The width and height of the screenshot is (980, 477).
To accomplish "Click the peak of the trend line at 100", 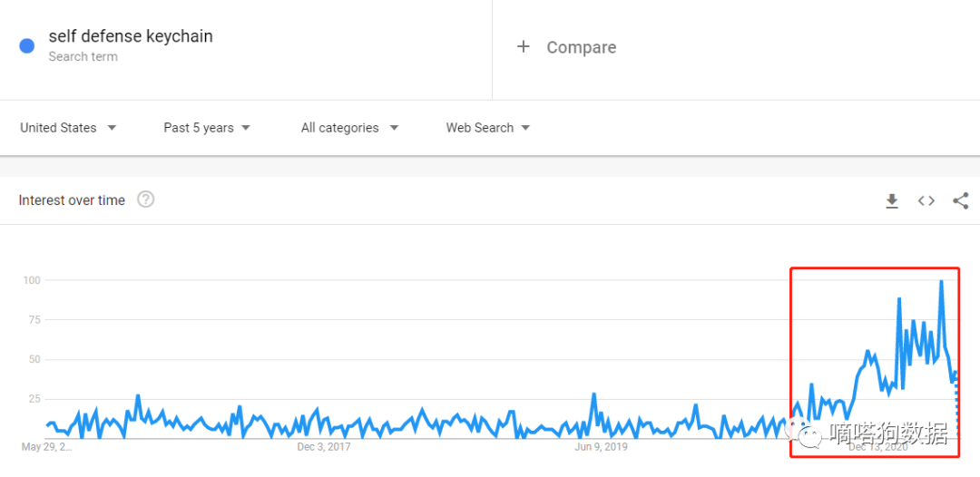I will tap(941, 281).
